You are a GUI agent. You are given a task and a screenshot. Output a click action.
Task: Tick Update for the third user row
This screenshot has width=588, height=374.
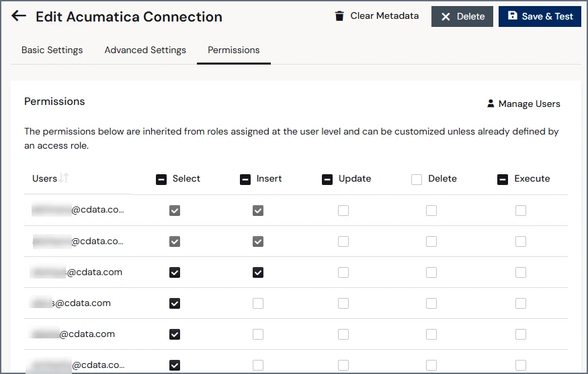[343, 272]
